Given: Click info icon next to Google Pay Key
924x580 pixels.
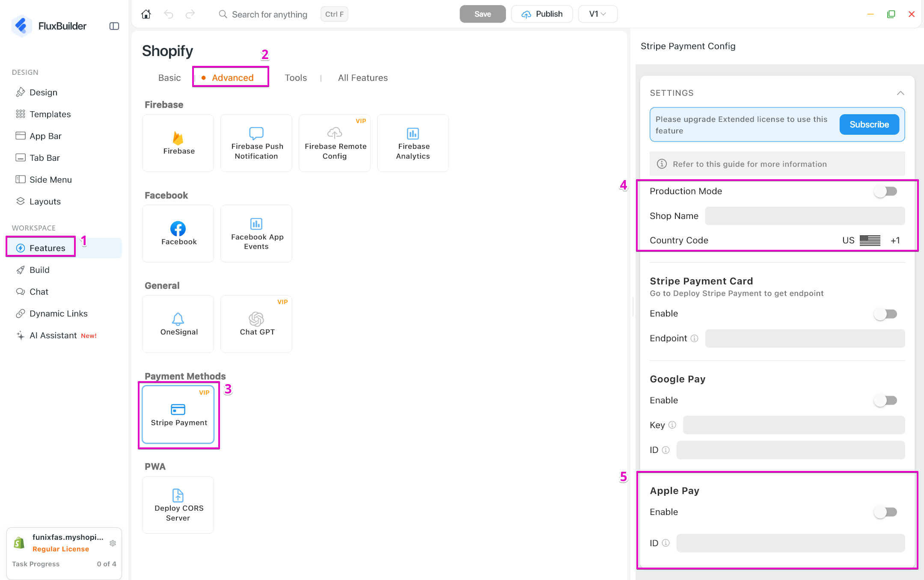Looking at the screenshot, I should click(672, 425).
